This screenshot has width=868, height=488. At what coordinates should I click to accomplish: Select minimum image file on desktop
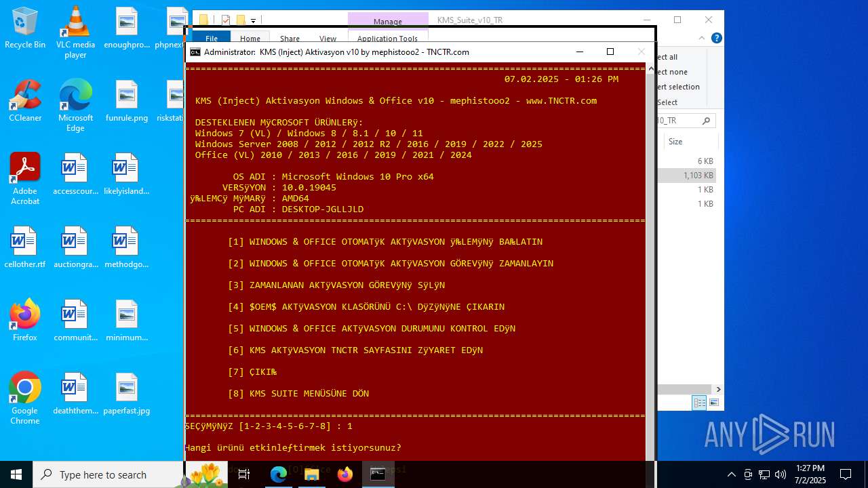[127, 321]
